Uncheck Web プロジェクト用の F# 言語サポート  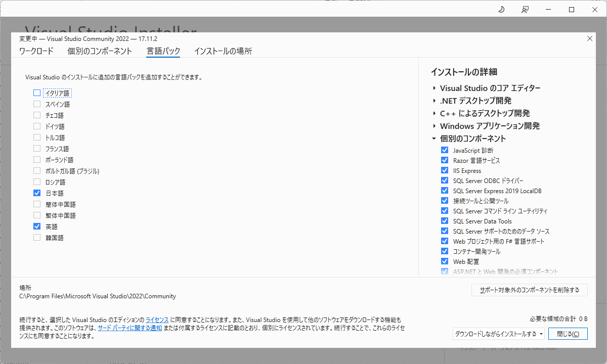tap(445, 241)
